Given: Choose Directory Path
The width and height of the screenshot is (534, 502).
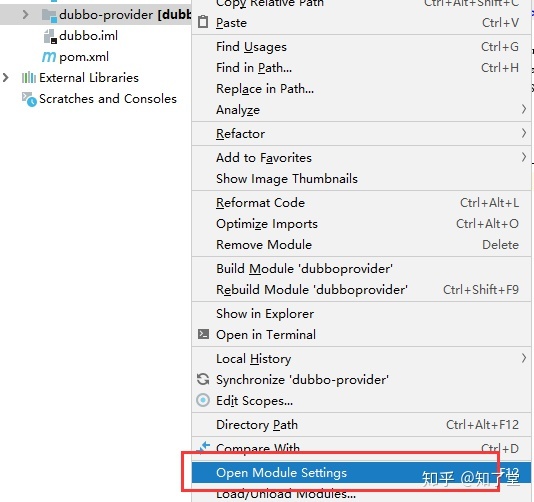Looking at the screenshot, I should [361, 425].
